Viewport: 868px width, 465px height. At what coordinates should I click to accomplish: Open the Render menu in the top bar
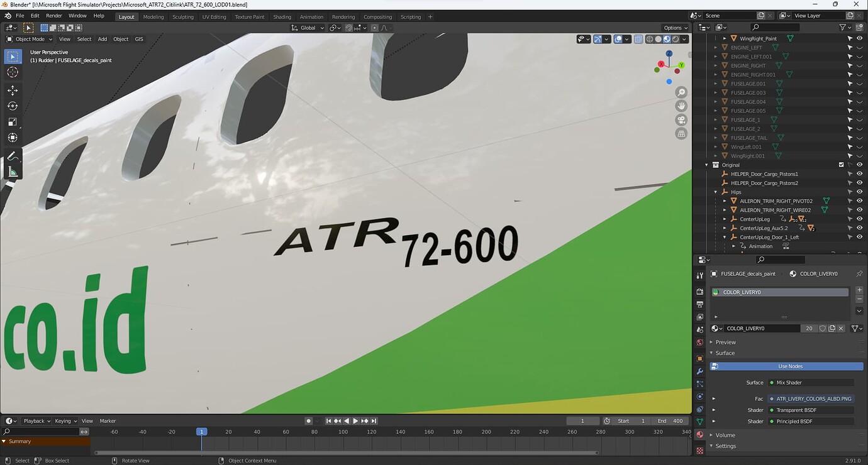[x=53, y=15]
